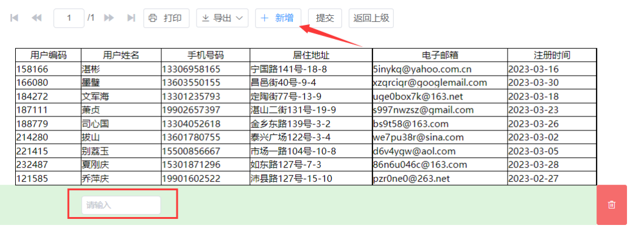The image size is (644, 228).
Task: Click email xzqrciqr@googlemail.com
Action: (x=440, y=83)
